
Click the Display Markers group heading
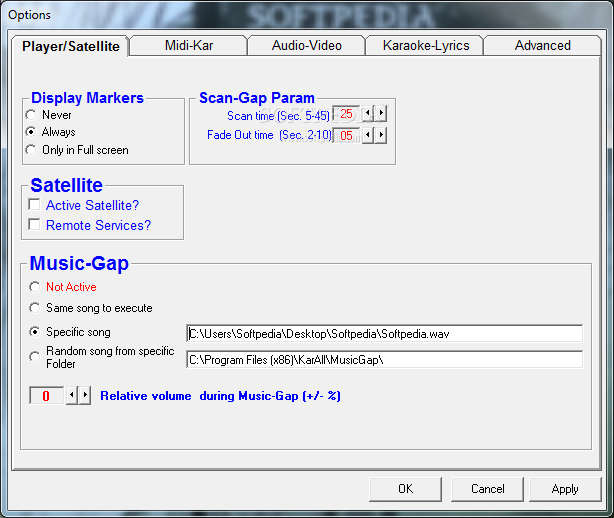coord(87,97)
